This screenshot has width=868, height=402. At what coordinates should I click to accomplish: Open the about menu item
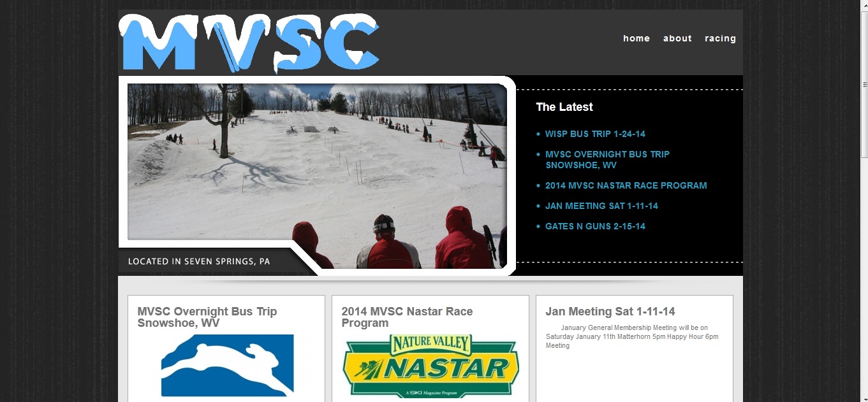tap(677, 38)
